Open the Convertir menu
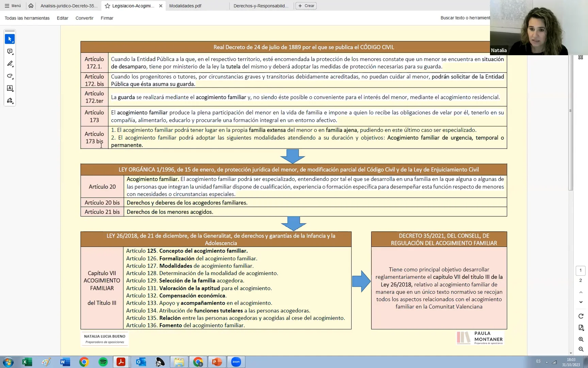The width and height of the screenshot is (588, 368). pyautogui.click(x=84, y=18)
